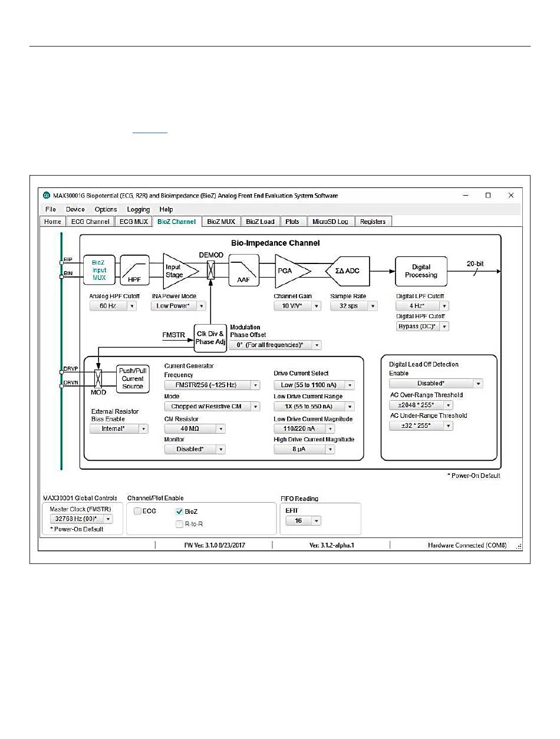Open the Help menu
The width and height of the screenshot is (560, 739).
[x=166, y=209]
